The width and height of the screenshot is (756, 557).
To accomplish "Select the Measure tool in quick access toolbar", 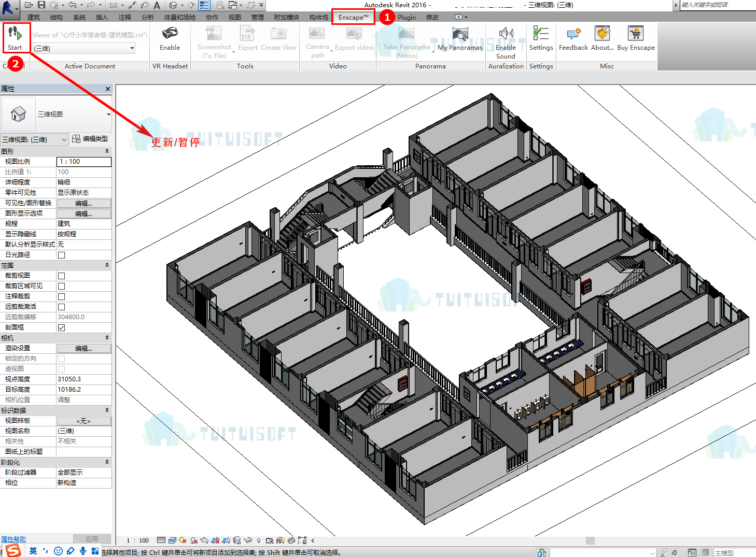I will (113, 5).
